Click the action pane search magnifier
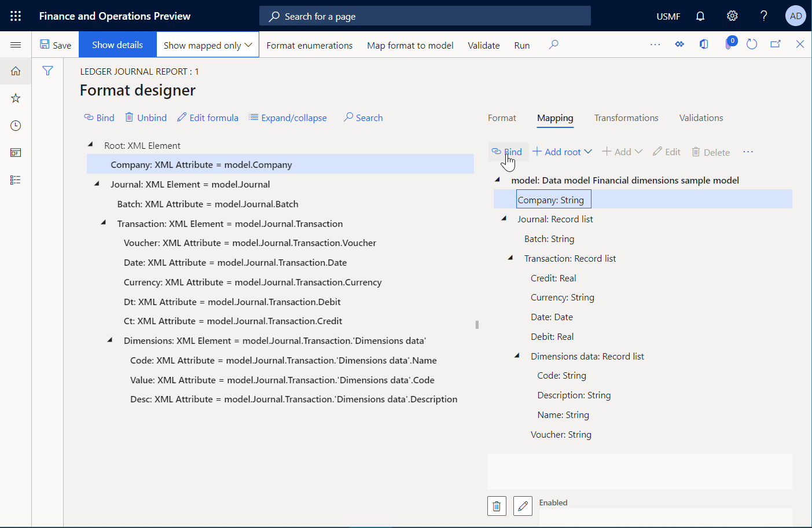This screenshot has width=812, height=528. (x=553, y=45)
